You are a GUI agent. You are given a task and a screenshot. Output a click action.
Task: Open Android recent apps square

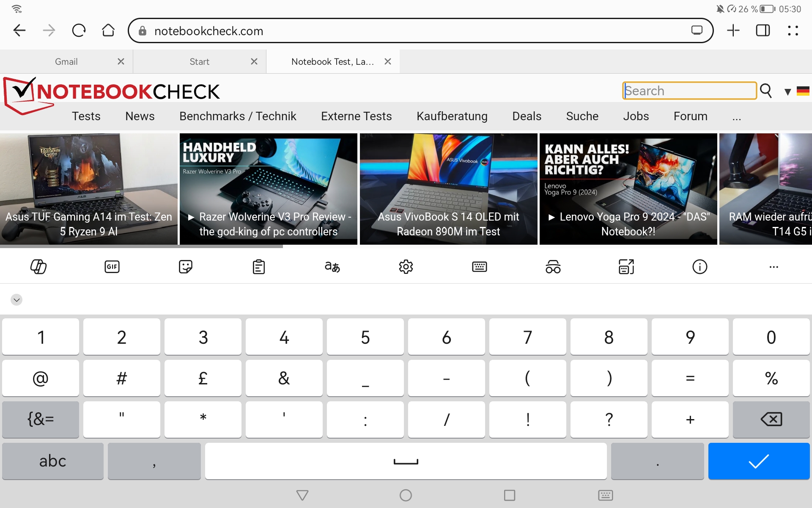point(510,495)
